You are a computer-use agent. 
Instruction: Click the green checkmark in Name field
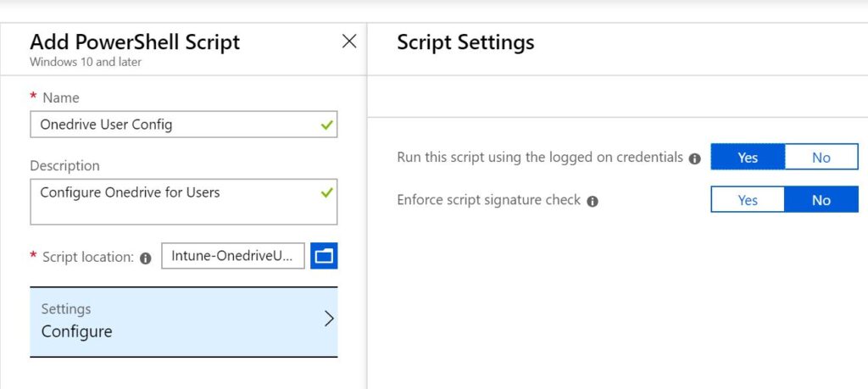coord(326,125)
